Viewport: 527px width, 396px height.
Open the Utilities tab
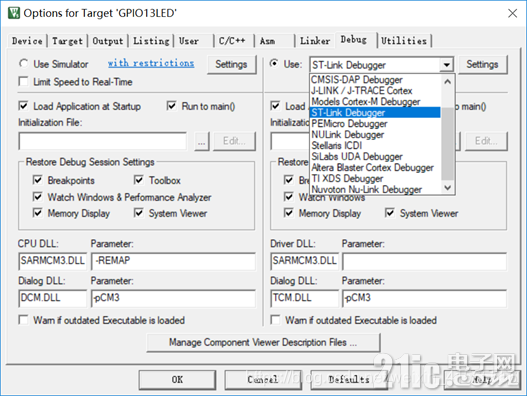(404, 41)
